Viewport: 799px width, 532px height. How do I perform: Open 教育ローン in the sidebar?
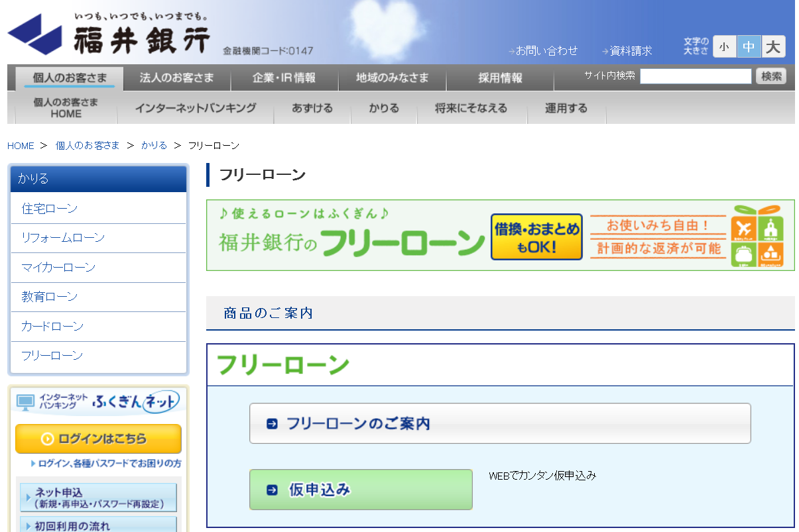click(98, 297)
